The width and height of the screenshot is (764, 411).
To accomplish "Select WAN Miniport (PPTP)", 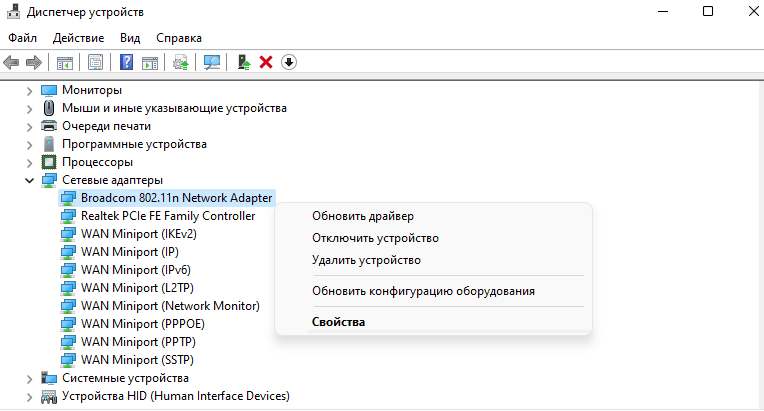I will (138, 342).
